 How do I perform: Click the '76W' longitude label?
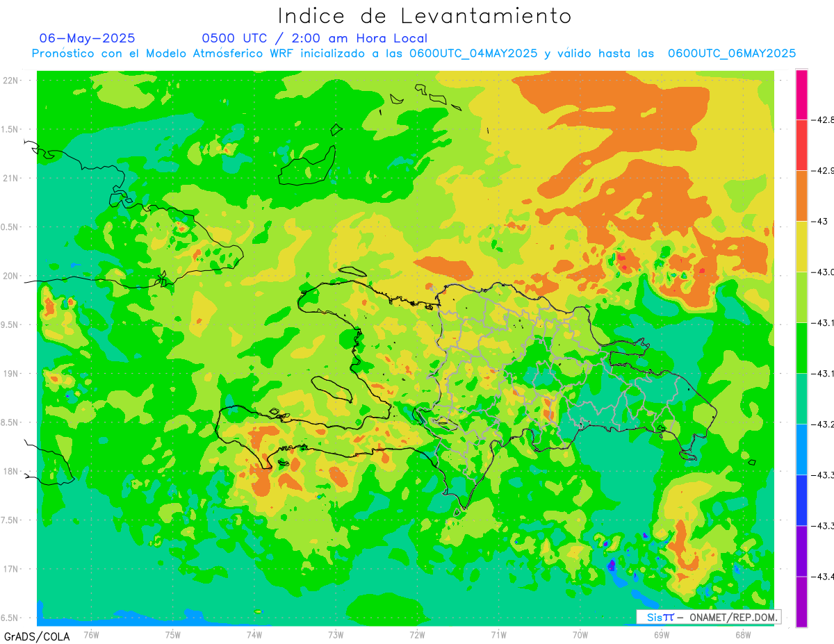91,635
